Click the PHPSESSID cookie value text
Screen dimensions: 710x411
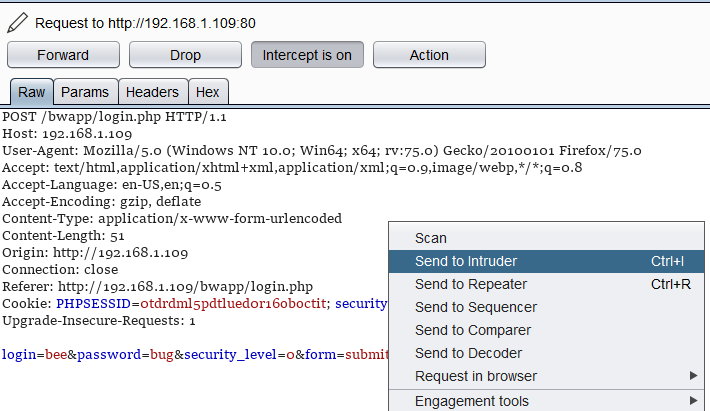pyautogui.click(x=234, y=303)
